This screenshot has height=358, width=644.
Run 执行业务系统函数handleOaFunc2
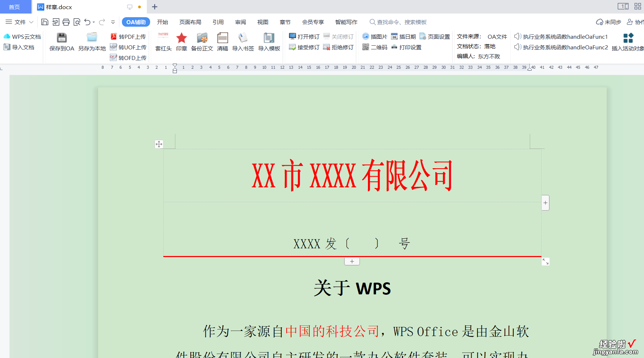[561, 47]
